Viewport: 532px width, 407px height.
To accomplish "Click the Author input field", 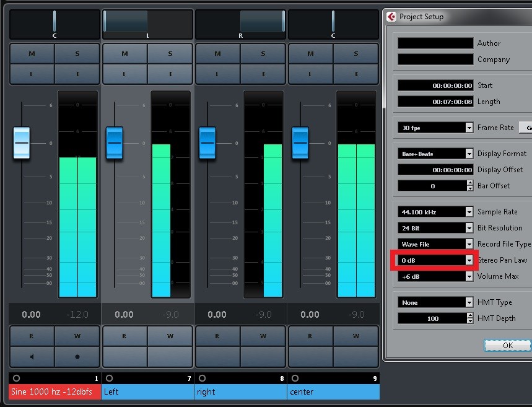I will 435,43.
